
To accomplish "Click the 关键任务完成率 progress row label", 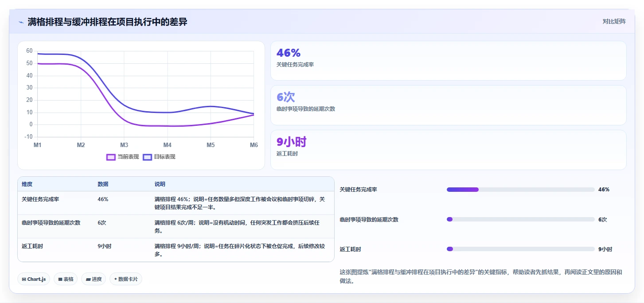I will point(359,190).
